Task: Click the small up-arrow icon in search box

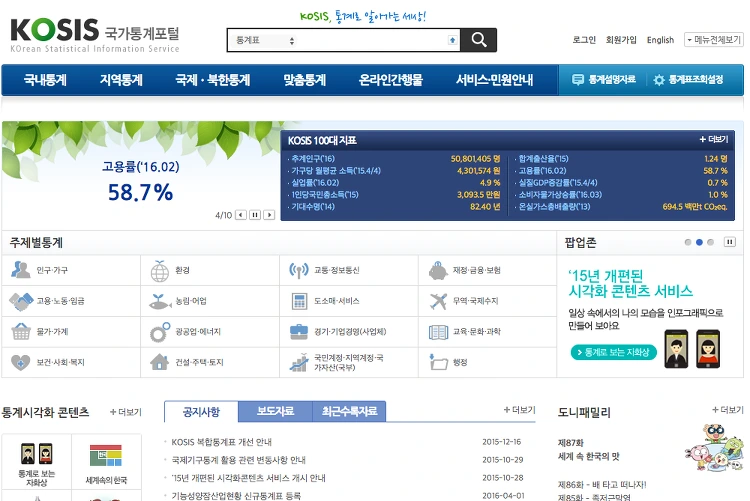Action: (452, 40)
